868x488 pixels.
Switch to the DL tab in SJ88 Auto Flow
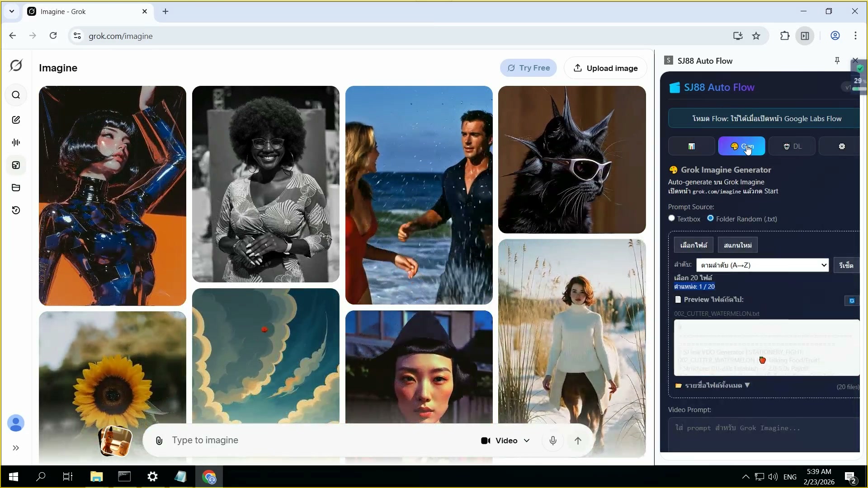(x=792, y=146)
